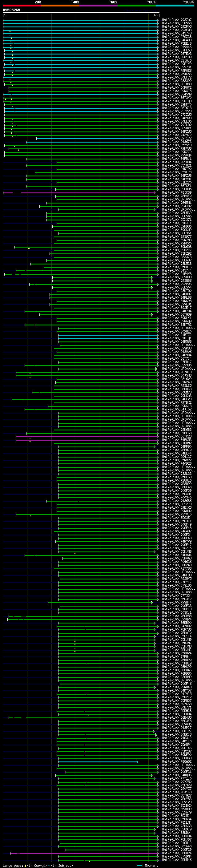Select the purple segment of the identity legend
Image resolution: width=197 pixels, height=868 pixels.
(x=98, y=6)
